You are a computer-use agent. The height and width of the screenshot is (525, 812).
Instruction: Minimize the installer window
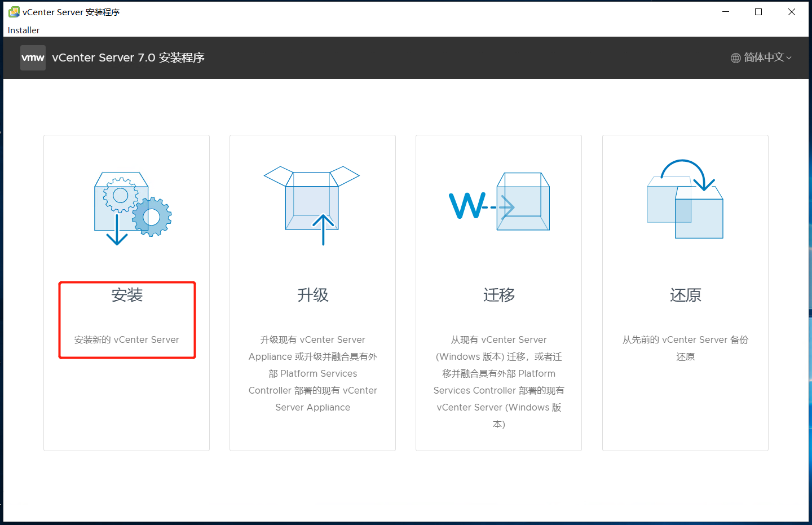tap(726, 12)
